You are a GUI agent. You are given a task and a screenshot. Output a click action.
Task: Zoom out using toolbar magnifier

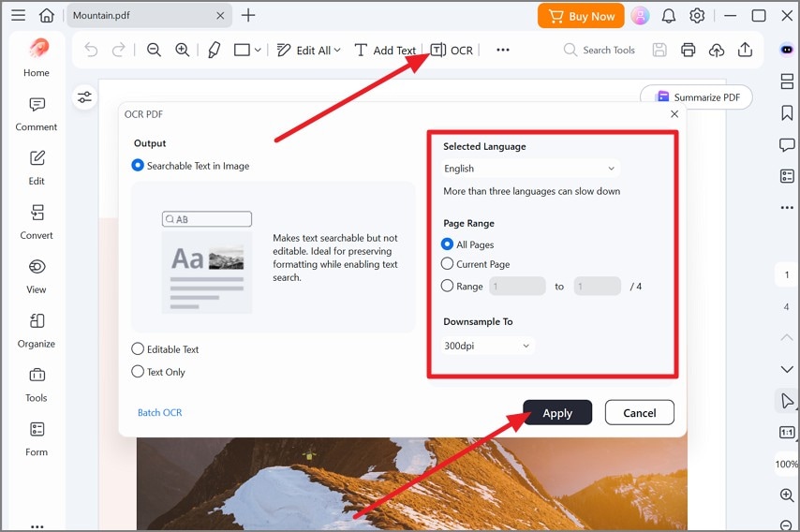(154, 50)
